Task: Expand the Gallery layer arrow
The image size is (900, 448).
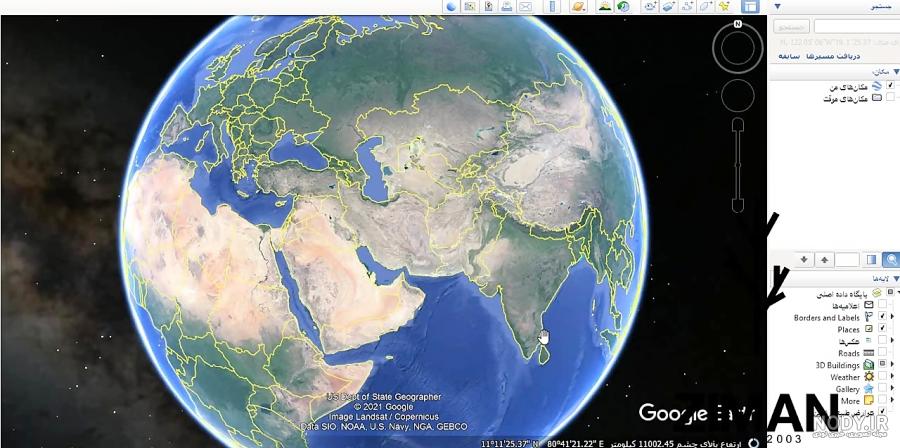Action: click(x=892, y=389)
